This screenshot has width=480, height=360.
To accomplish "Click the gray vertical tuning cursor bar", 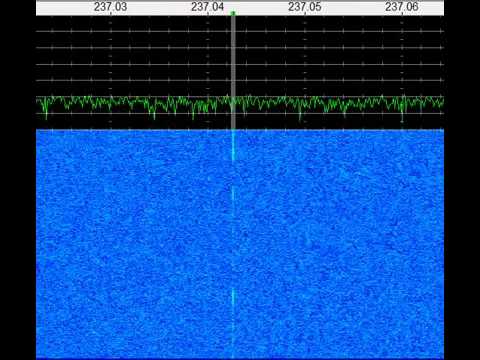I will 233,72.
